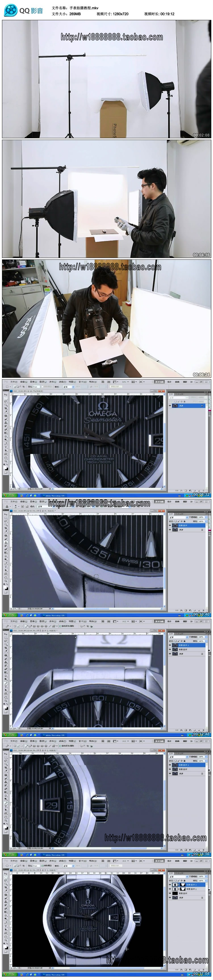Viewport: 213px width, 980px height.
Task: Open the Photoshop thumbnail timestamped 00:12:48
Action: pos(106,678)
